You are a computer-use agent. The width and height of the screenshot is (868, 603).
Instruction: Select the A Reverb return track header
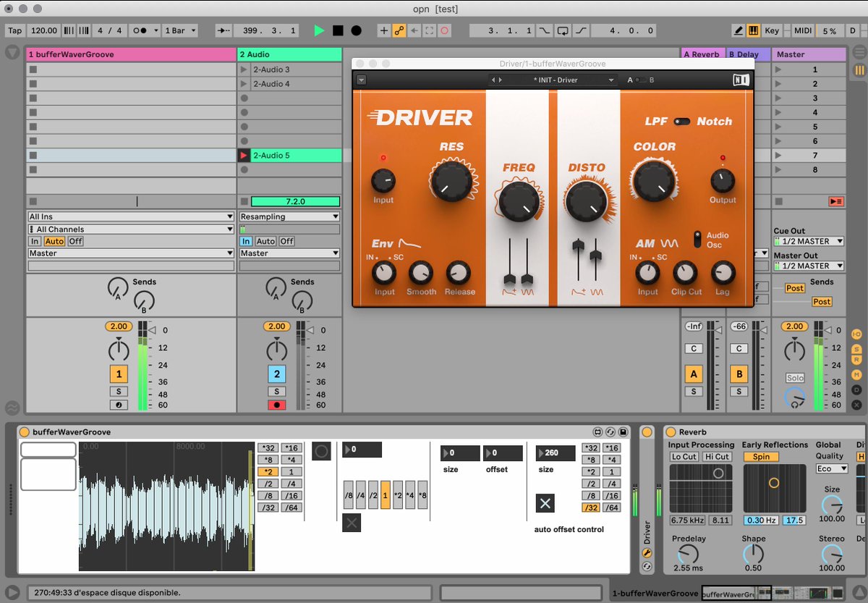703,54
